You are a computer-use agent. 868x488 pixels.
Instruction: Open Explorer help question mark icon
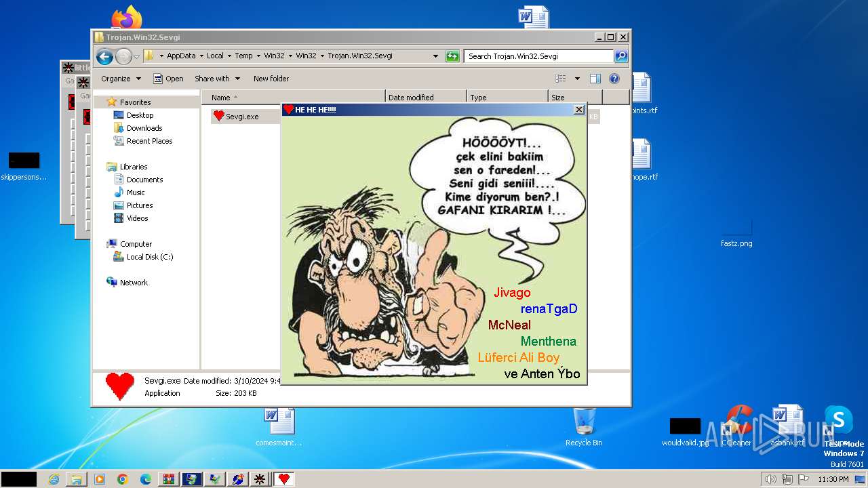pos(614,79)
